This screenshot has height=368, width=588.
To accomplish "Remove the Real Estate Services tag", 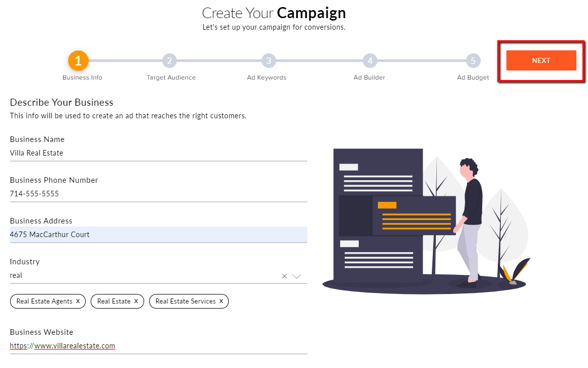I will tap(221, 301).
